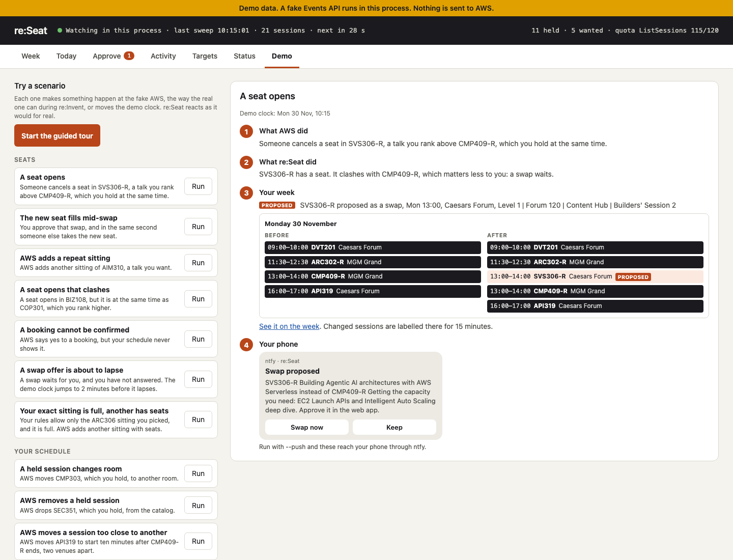
Task: Click the ARC302-R session in After column
Action: pos(595,262)
